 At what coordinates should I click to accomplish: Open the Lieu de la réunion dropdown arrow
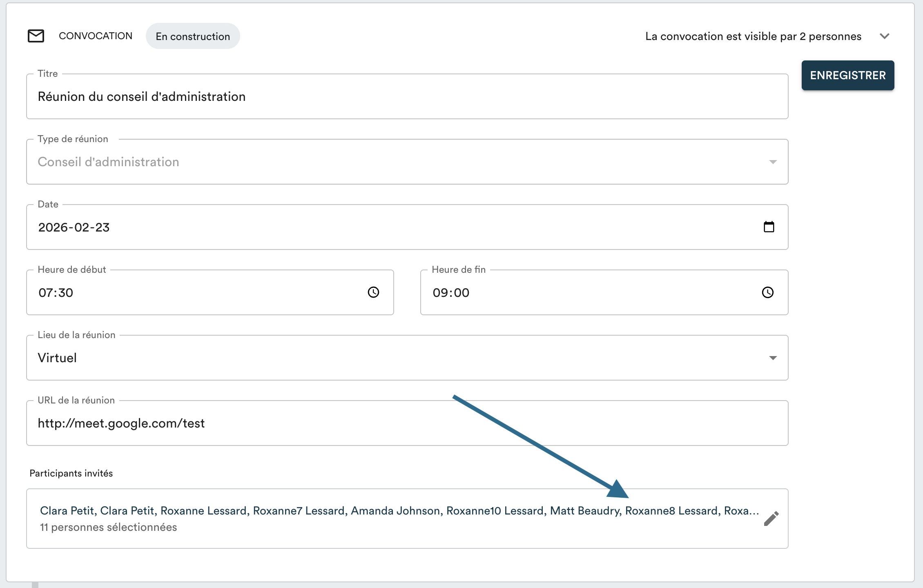point(773,358)
